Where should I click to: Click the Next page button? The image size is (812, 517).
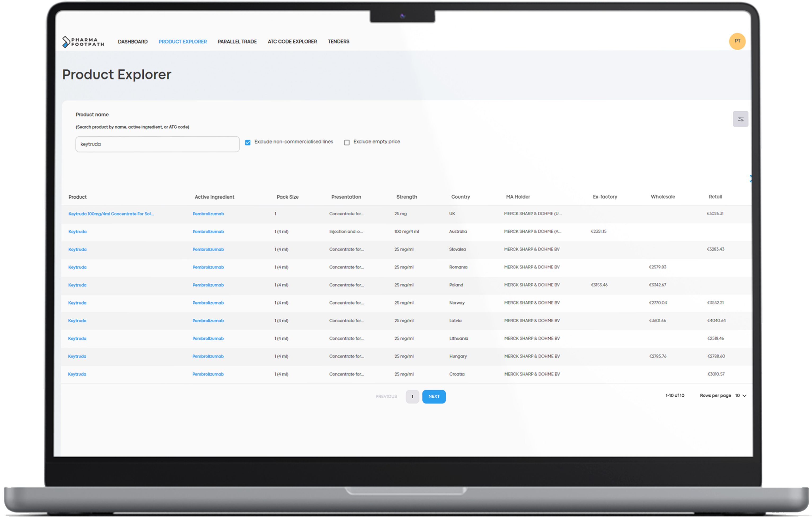click(434, 397)
